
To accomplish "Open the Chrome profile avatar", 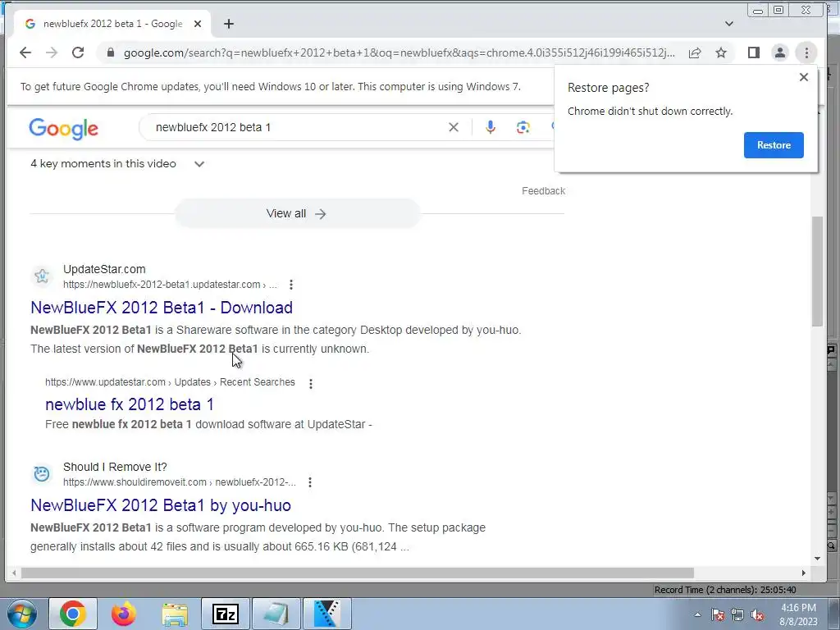I will pos(780,52).
